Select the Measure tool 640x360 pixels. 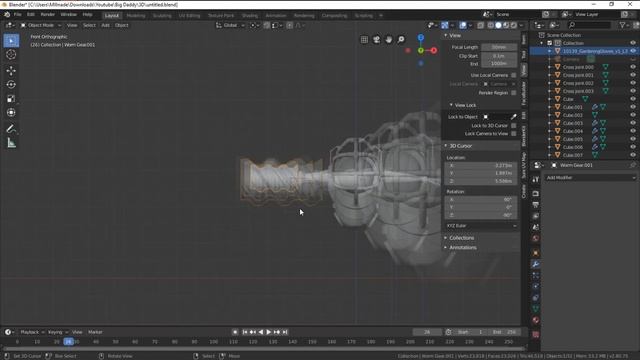point(11,143)
